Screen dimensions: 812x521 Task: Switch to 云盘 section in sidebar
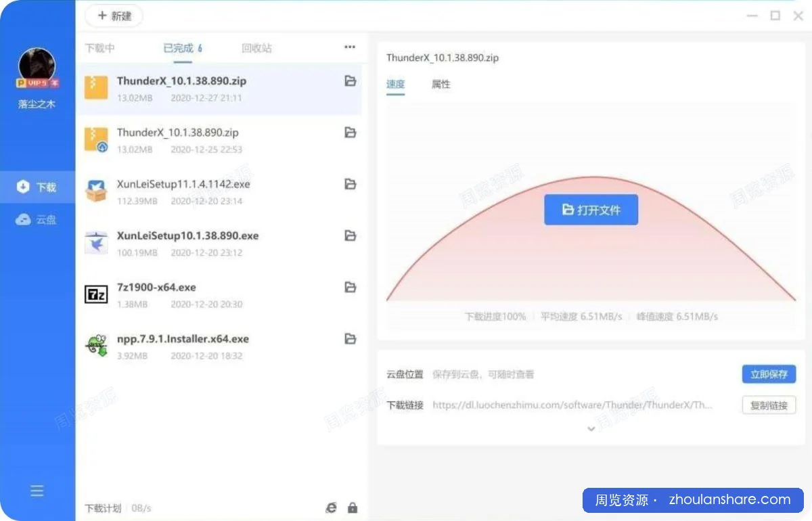pyautogui.click(x=37, y=220)
